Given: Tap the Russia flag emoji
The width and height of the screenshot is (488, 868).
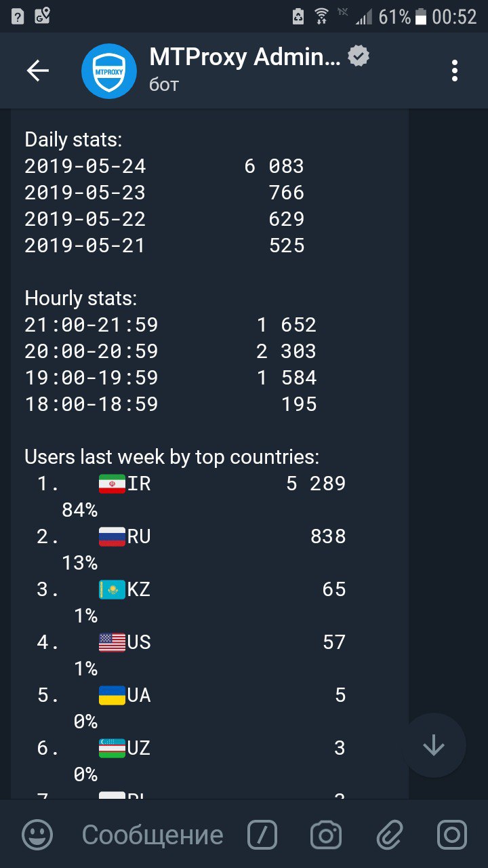Looking at the screenshot, I should coord(112,536).
